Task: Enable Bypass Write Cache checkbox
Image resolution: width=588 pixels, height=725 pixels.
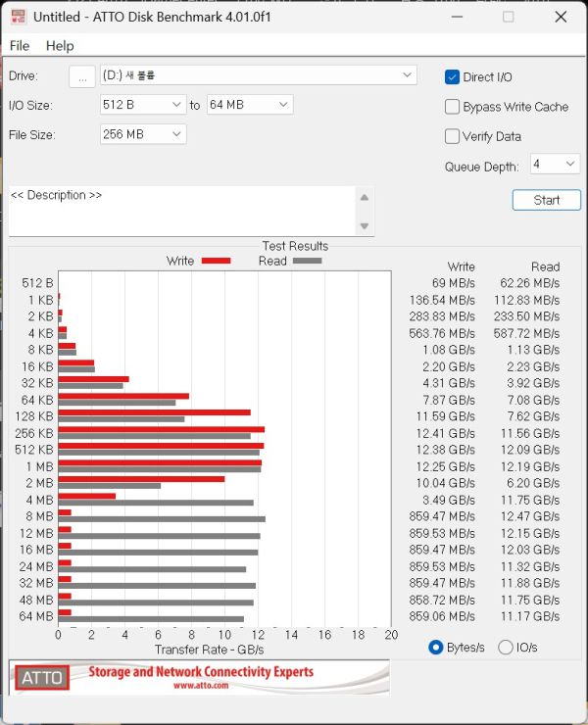Action: (452, 107)
